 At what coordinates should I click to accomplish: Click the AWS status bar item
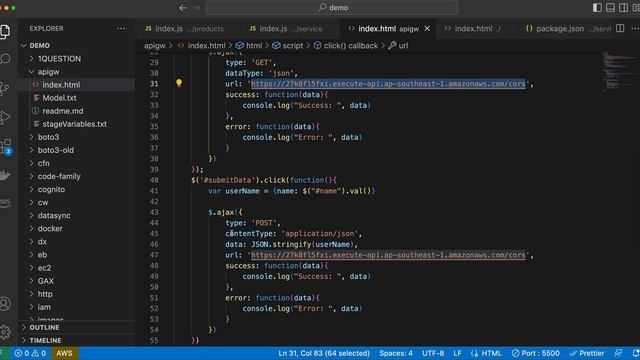[64, 353]
